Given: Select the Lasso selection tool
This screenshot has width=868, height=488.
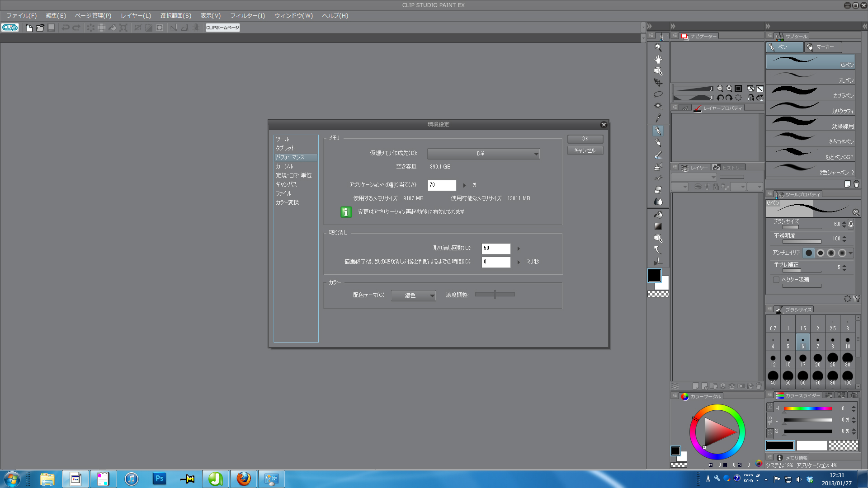Looking at the screenshot, I should pyautogui.click(x=658, y=94).
